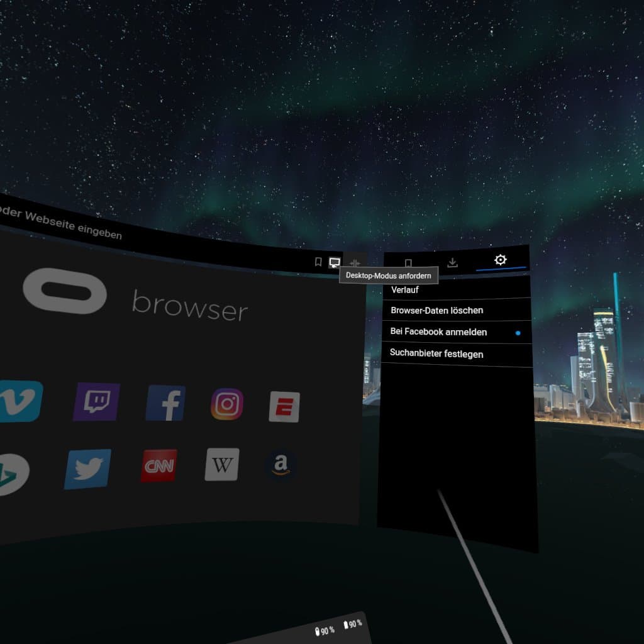
Task: Open the Wikipedia shortcut
Action: tap(222, 465)
